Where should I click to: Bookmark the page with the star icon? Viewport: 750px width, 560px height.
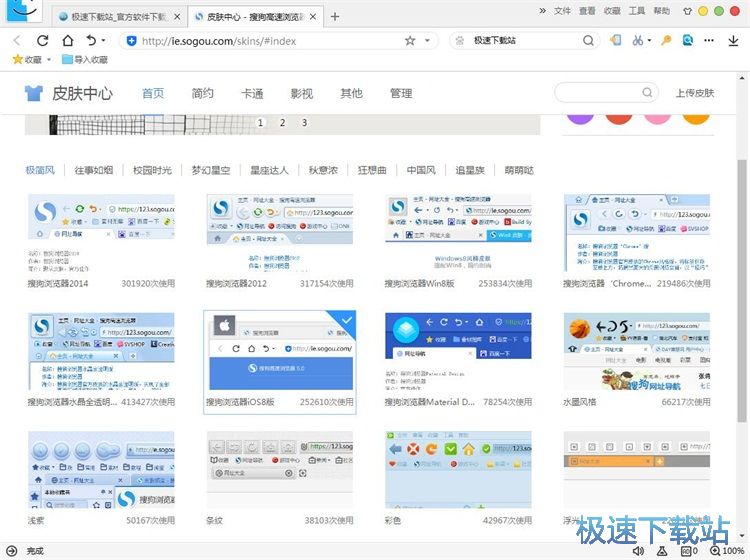(x=410, y=41)
